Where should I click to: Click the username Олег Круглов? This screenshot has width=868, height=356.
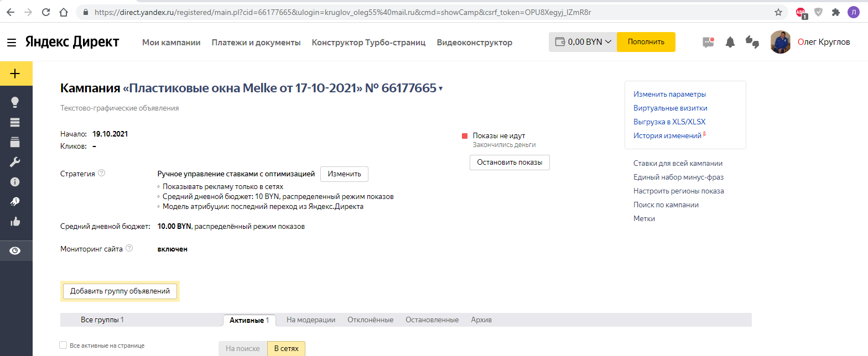click(x=824, y=42)
